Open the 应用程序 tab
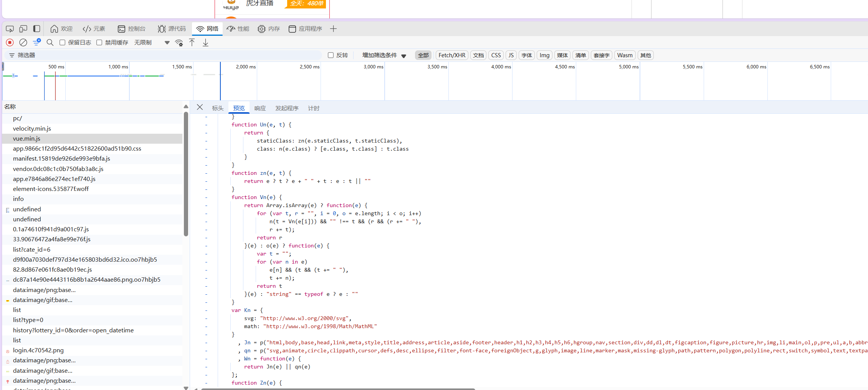868x390 pixels. tap(306, 29)
